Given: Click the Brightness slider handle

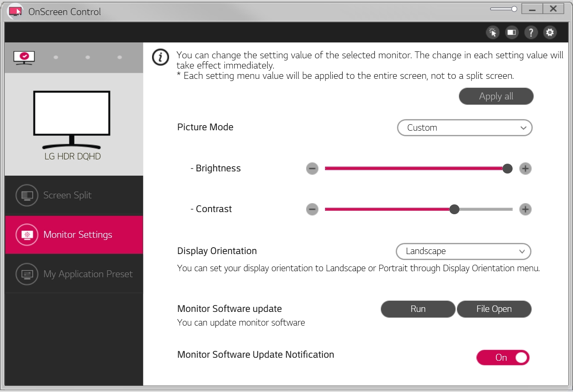Looking at the screenshot, I should 507,169.
